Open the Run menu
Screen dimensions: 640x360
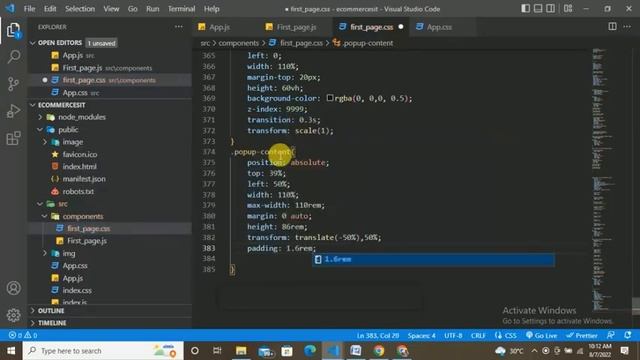click(153, 9)
